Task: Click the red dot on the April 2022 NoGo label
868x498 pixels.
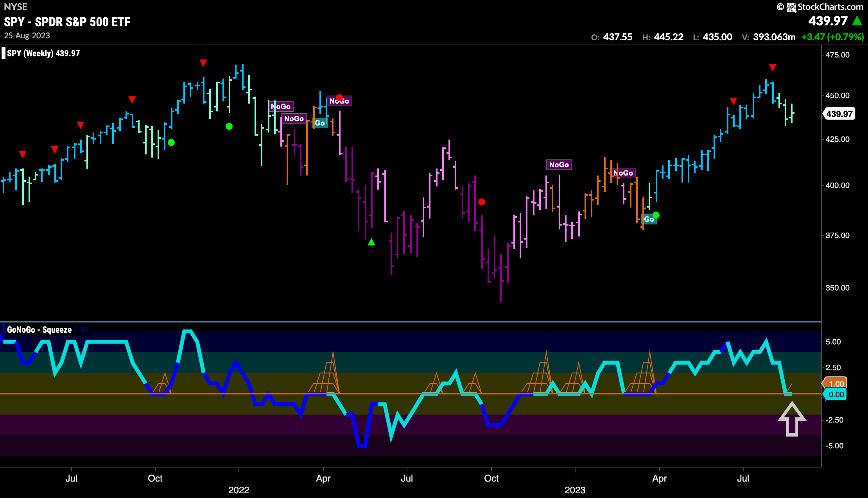Action: pos(339,98)
